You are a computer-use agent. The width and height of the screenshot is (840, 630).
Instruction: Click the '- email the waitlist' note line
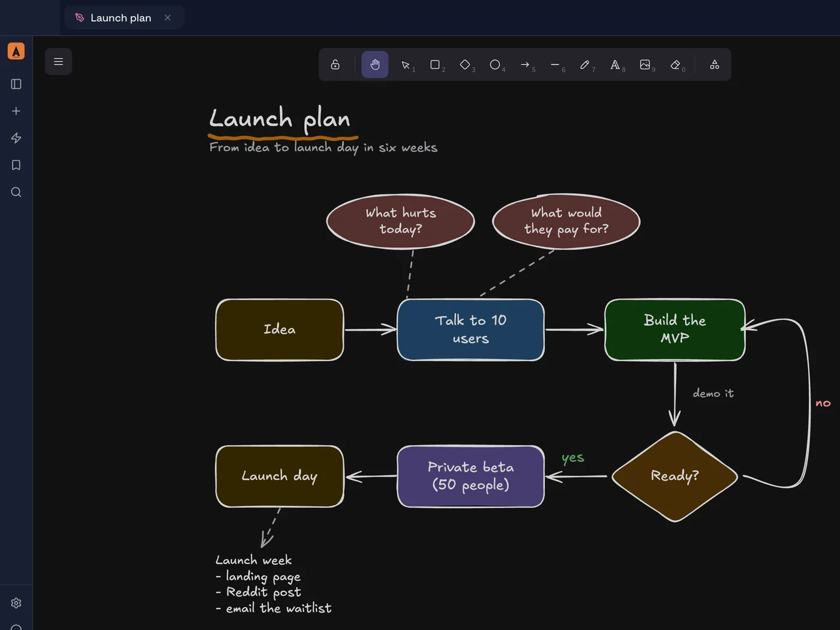pos(274,608)
